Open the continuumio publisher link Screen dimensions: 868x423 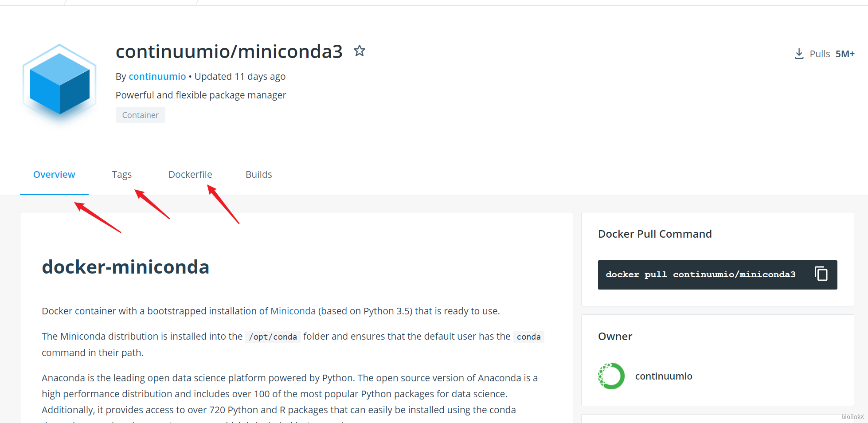click(x=157, y=77)
